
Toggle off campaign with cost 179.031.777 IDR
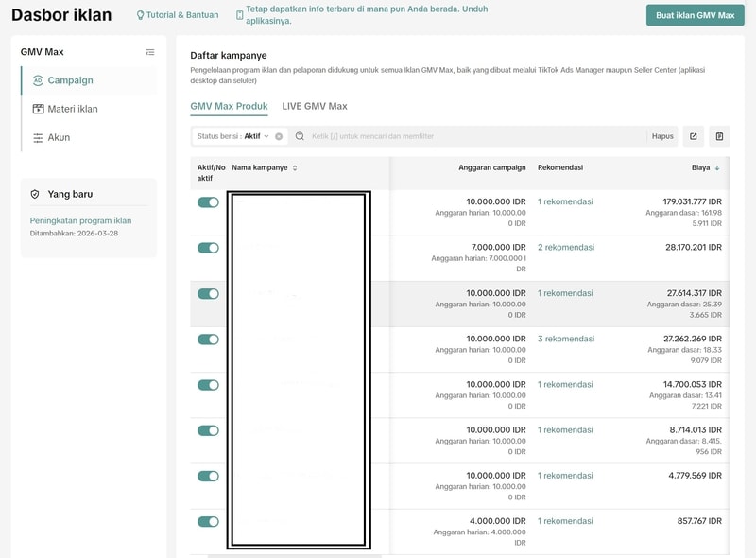(208, 202)
